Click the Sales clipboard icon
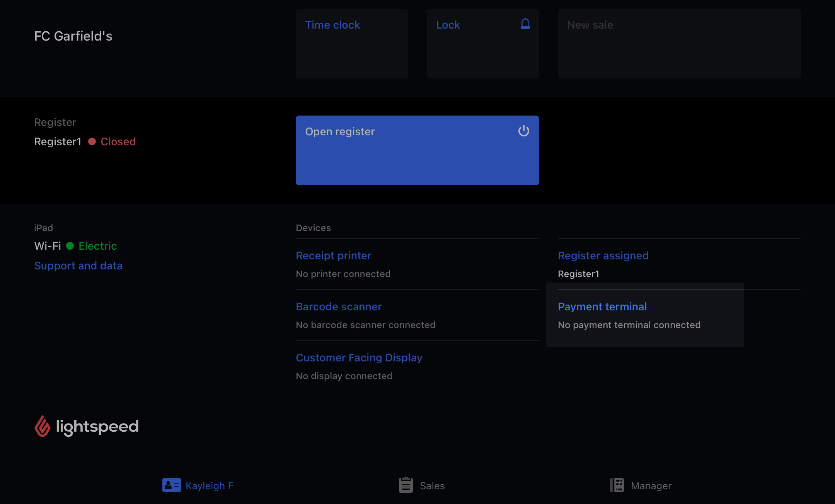835x504 pixels. 406,485
